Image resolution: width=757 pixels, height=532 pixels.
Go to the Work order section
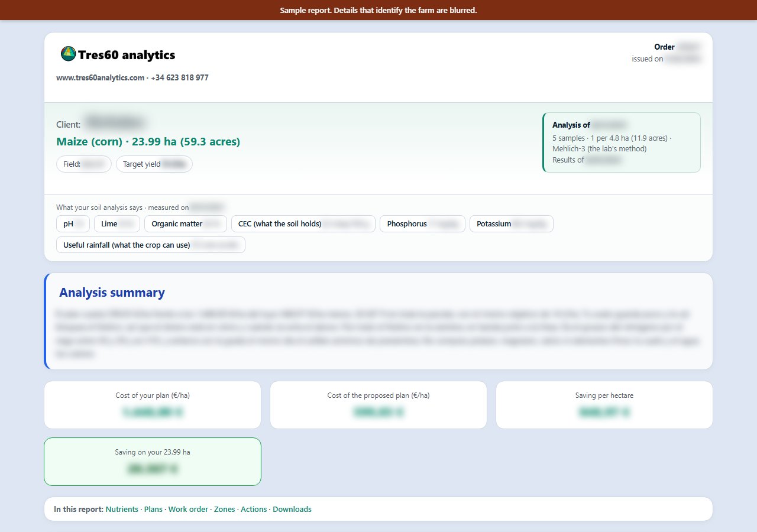(x=188, y=509)
